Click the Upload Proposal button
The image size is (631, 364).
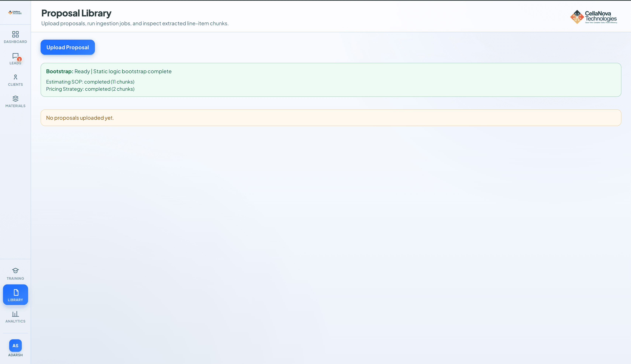click(x=68, y=47)
